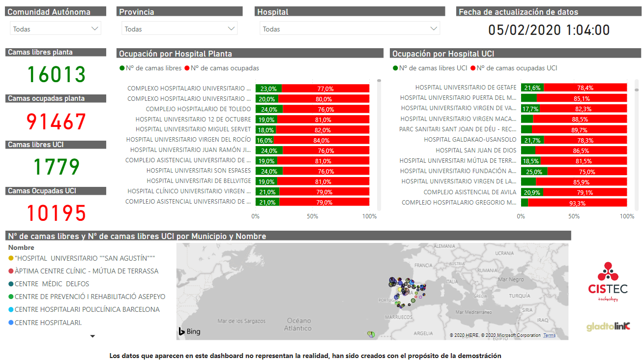This screenshot has width=644, height=360.
Task: Toggle the 'Nº de camas libres' legend entry
Action: pyautogui.click(x=150, y=68)
